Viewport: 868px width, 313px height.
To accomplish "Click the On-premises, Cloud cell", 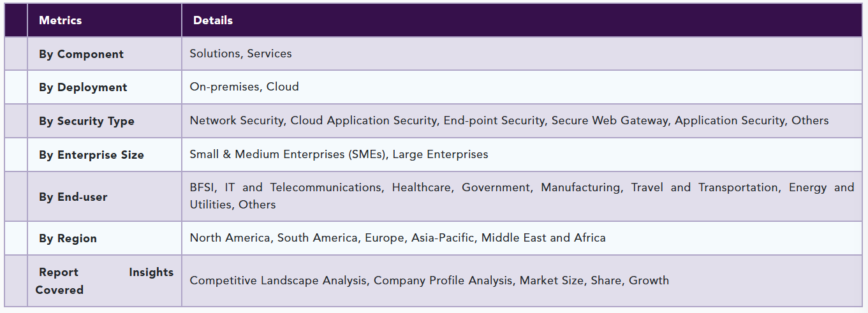I will click(x=244, y=87).
